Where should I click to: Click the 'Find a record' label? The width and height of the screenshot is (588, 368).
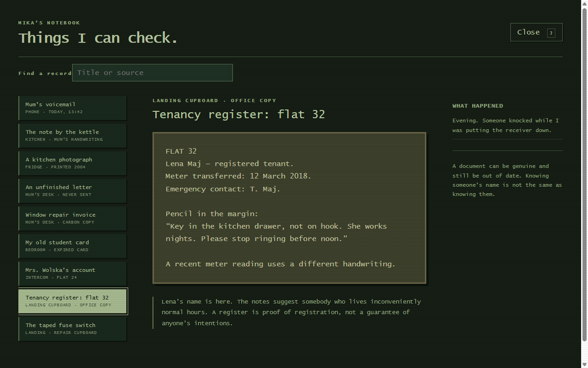pyautogui.click(x=45, y=73)
